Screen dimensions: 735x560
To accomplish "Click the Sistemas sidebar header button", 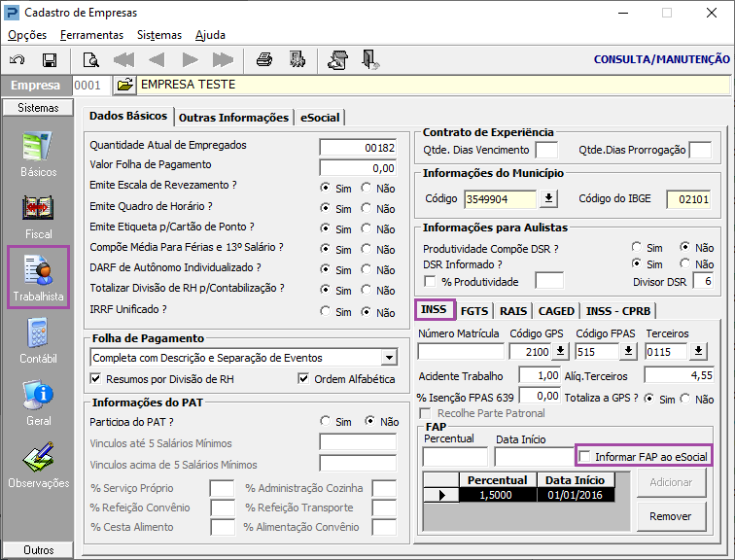I will coord(38,107).
